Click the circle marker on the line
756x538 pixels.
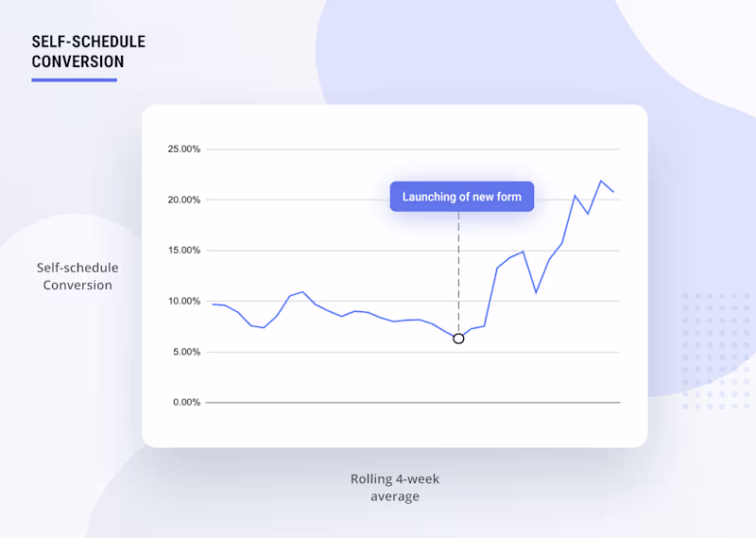click(458, 338)
